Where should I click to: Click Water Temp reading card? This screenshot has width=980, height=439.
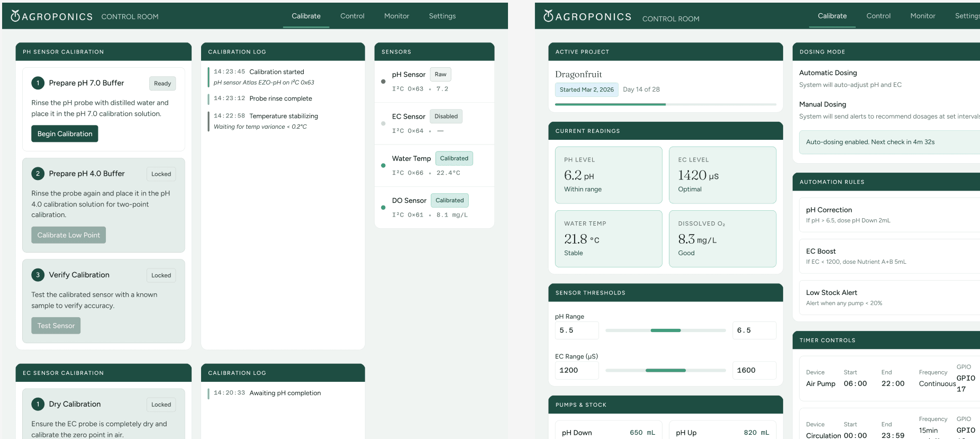tap(609, 239)
